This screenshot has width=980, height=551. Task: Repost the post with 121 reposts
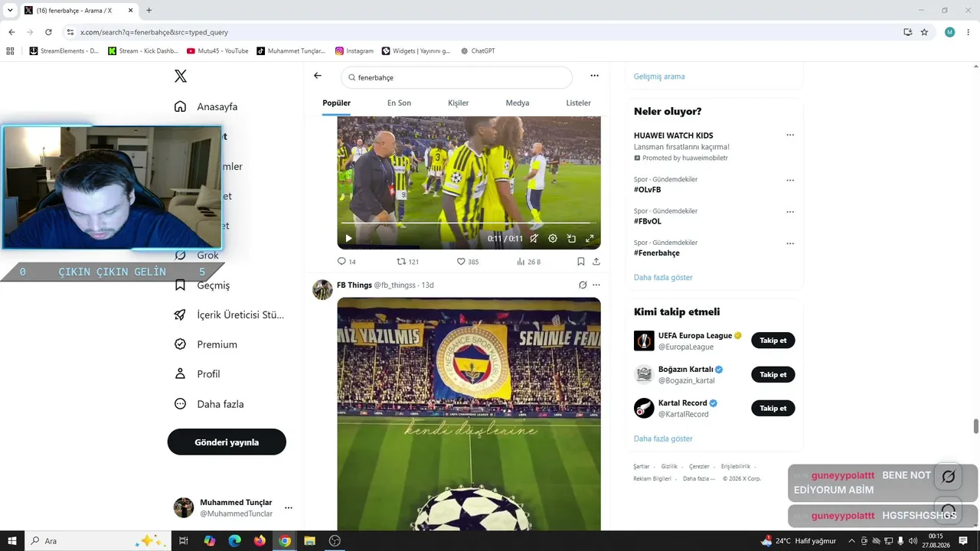pos(407,262)
